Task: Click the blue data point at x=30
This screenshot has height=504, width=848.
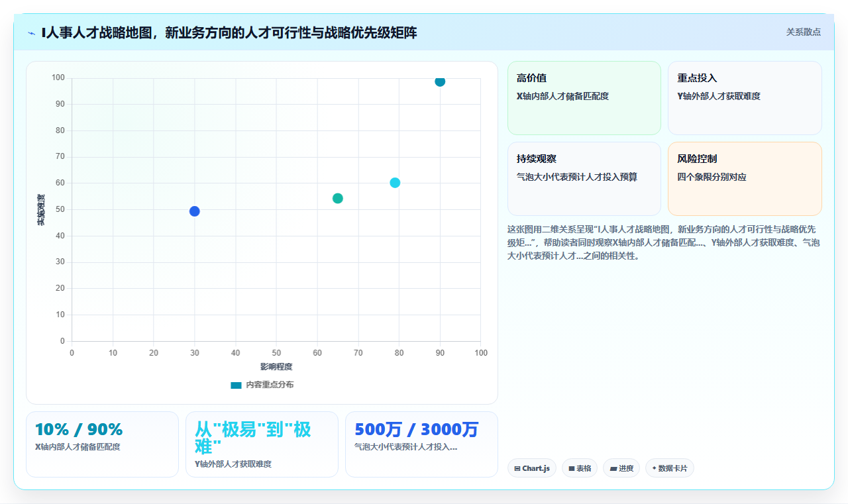Action: 194,211
